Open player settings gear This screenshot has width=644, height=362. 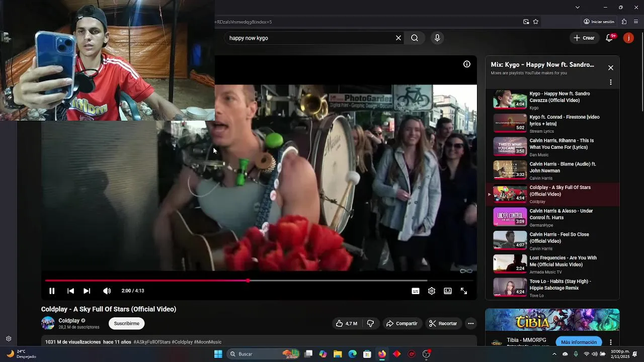(432, 291)
